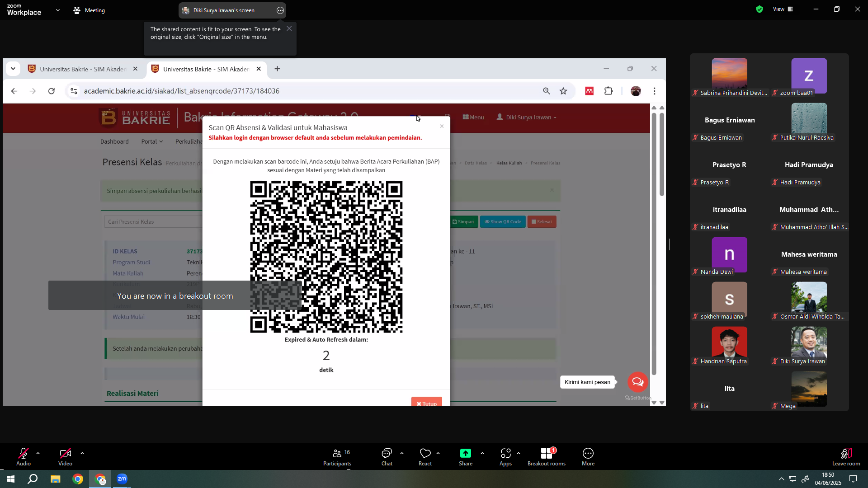The image size is (868, 488).
Task: Unmute microphone with Audio button
Action: [24, 456]
